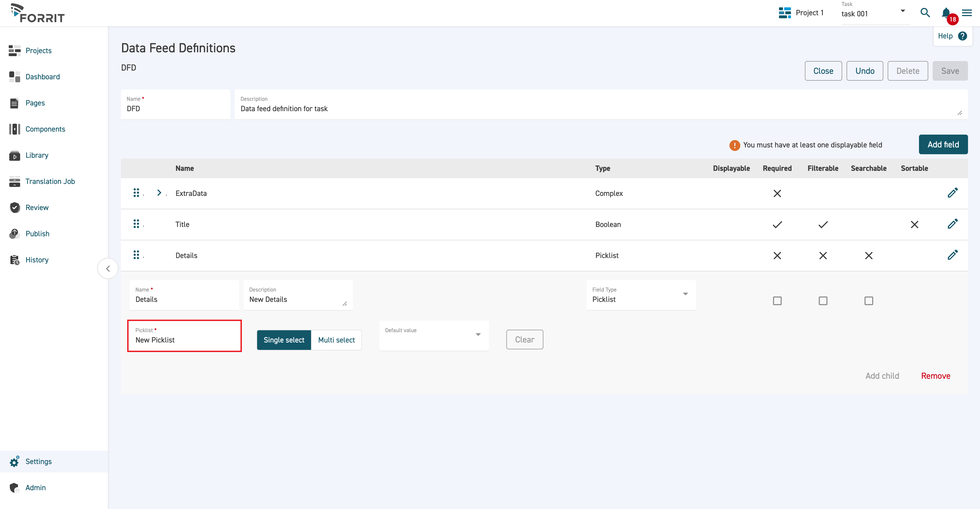The height and width of the screenshot is (509, 980).
Task: Check the Filterable box for the new field
Action: [823, 301]
